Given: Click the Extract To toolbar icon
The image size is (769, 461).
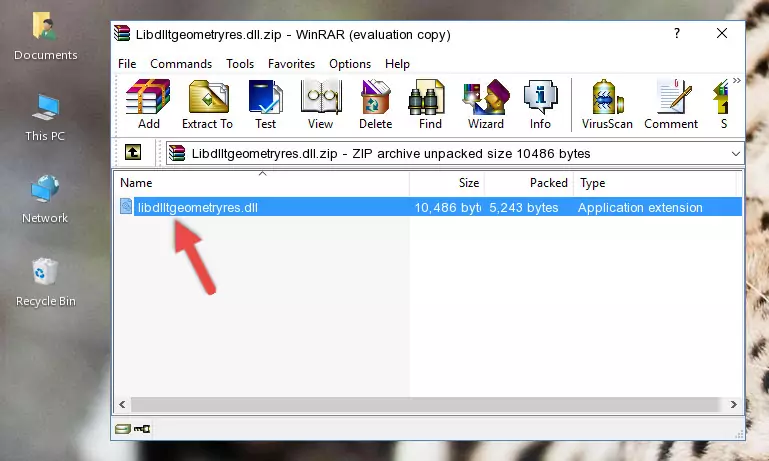Looking at the screenshot, I should click(207, 104).
